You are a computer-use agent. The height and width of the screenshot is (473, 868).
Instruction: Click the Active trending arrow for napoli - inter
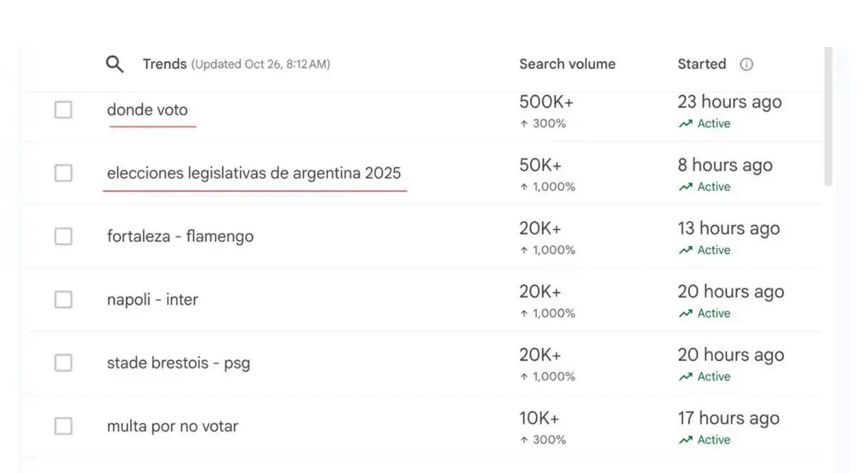pos(685,313)
